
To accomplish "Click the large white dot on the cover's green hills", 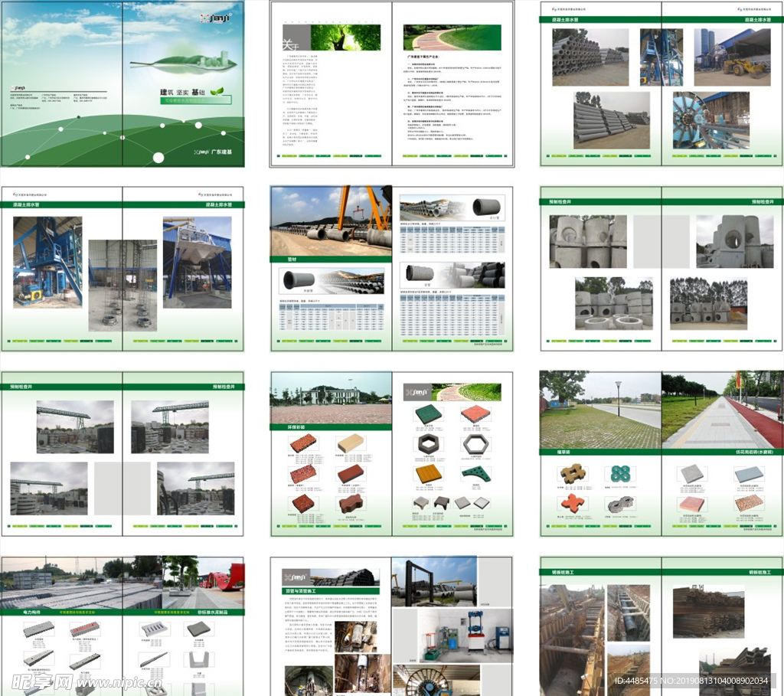I will pos(158,158).
